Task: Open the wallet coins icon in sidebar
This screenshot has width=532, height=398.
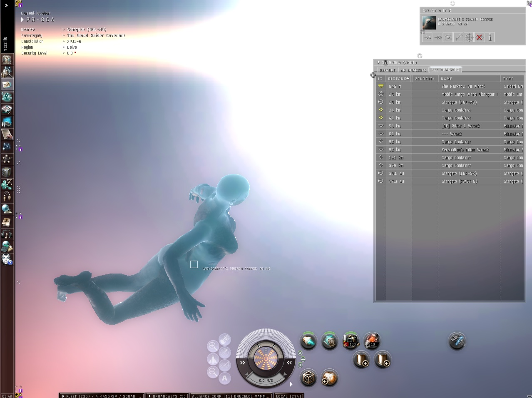Action: (7, 184)
